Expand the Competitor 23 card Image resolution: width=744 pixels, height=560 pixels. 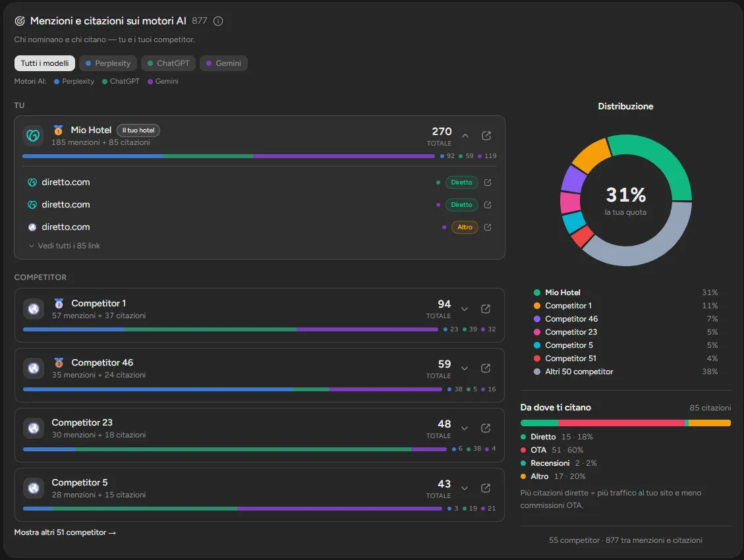(465, 428)
